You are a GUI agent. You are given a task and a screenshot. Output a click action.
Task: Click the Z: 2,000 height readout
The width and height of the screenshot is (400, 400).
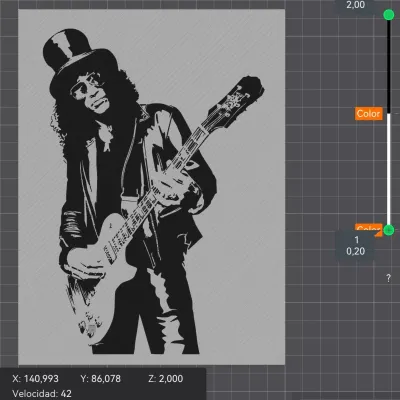pos(166,379)
